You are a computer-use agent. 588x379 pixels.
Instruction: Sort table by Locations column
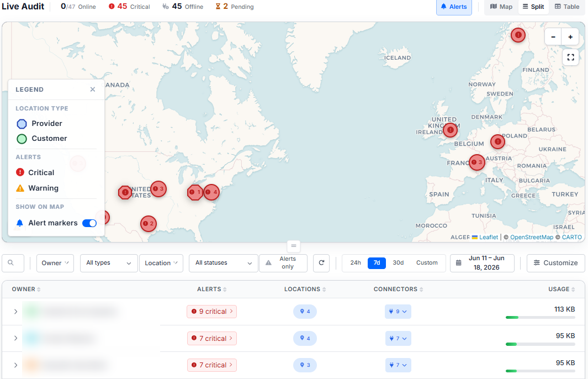305,289
